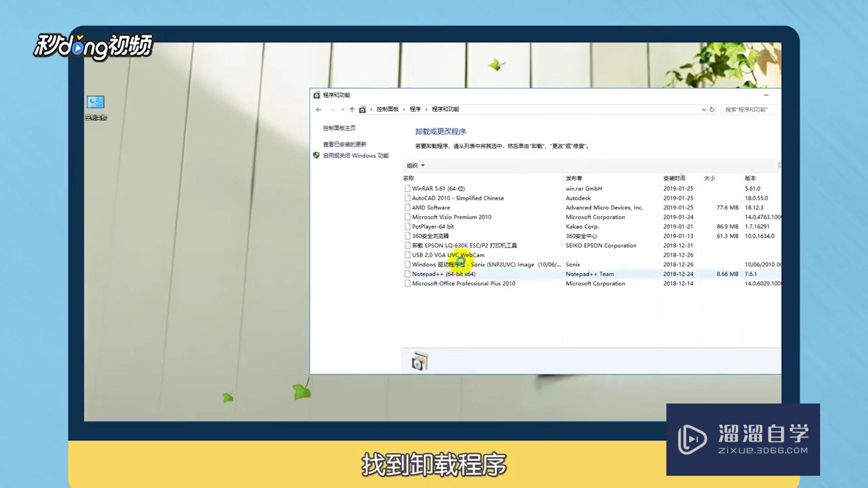Expand chevron after 控制面板 breadcrumb
The height and width of the screenshot is (488, 868).
tap(404, 109)
